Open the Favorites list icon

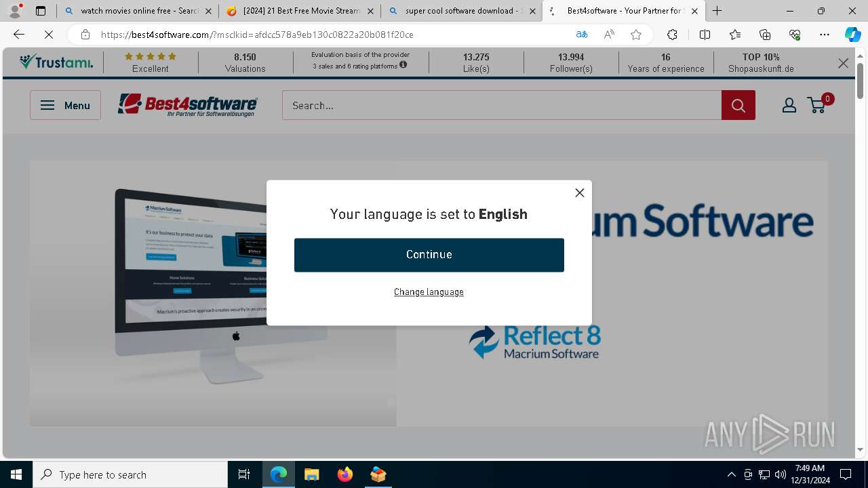tap(735, 35)
